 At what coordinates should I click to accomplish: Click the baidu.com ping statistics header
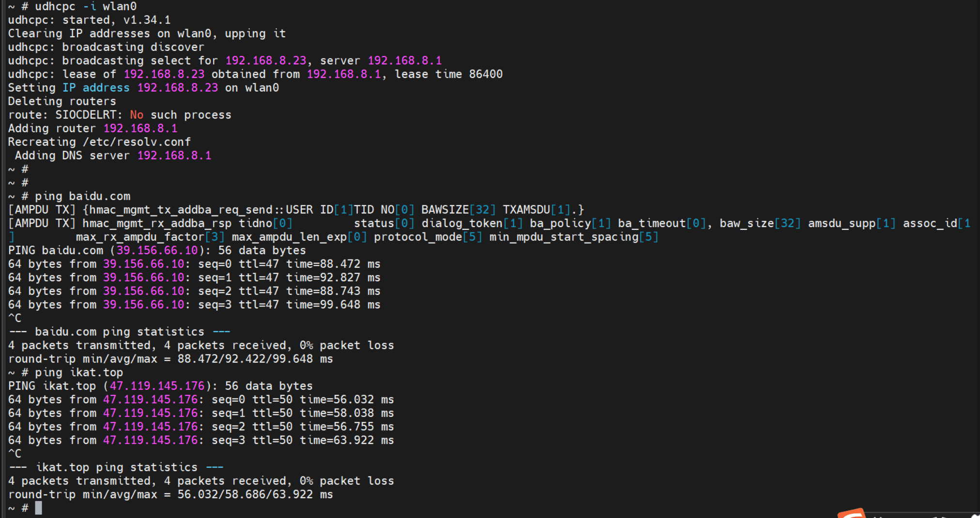coord(118,332)
